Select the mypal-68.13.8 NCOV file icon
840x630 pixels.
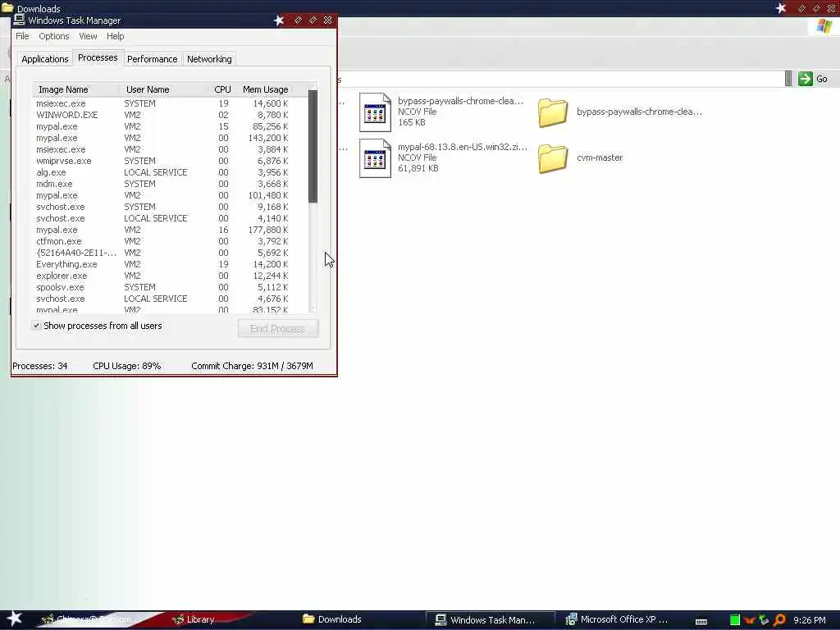375,158
